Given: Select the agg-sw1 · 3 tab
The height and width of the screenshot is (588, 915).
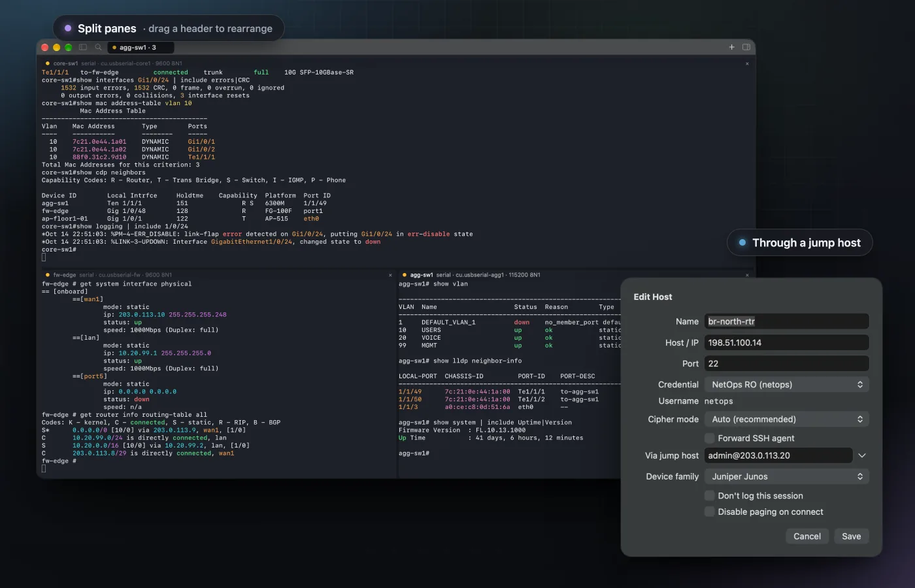Looking at the screenshot, I should tap(141, 47).
